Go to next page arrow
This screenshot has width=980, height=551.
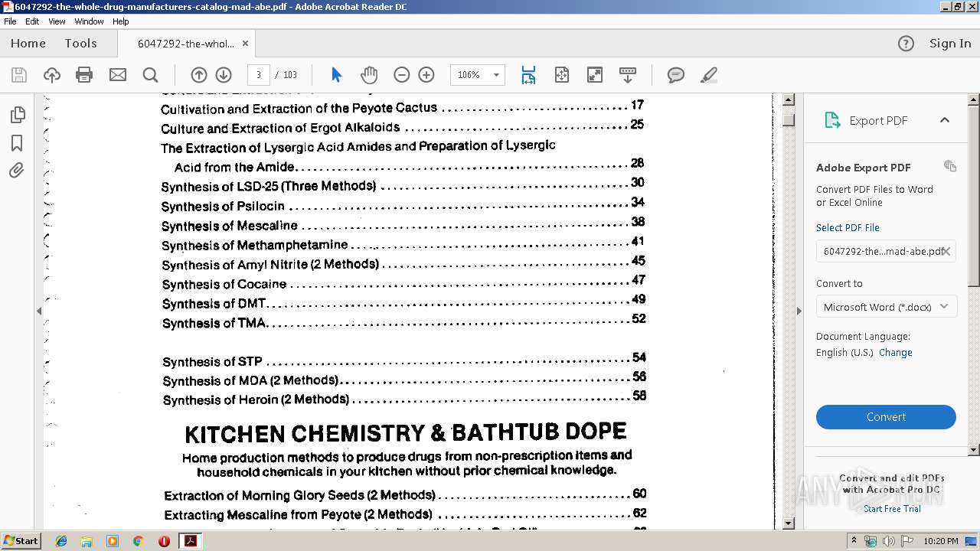(x=224, y=75)
